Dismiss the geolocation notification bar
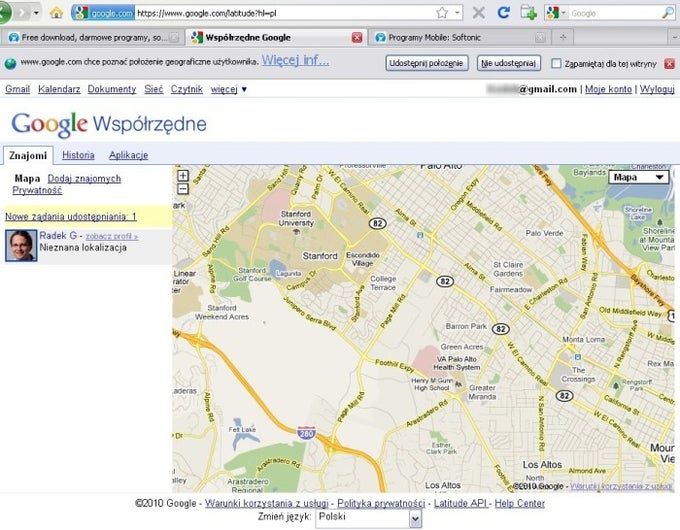The height and width of the screenshot is (530, 680). click(670, 64)
